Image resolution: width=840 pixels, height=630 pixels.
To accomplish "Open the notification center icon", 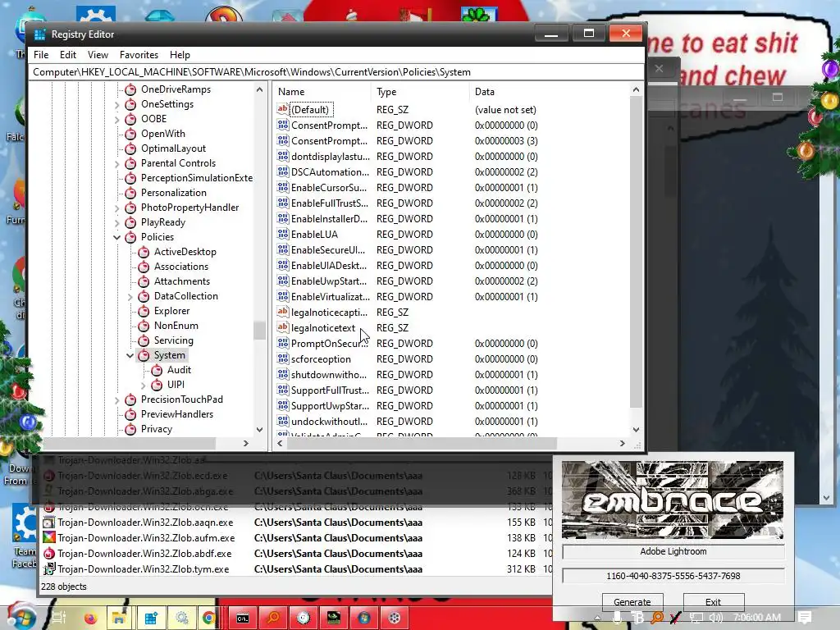I will click(805, 617).
